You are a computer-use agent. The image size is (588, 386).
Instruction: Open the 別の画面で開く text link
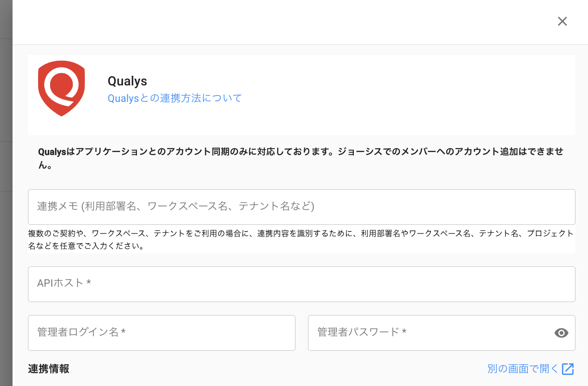(522, 369)
